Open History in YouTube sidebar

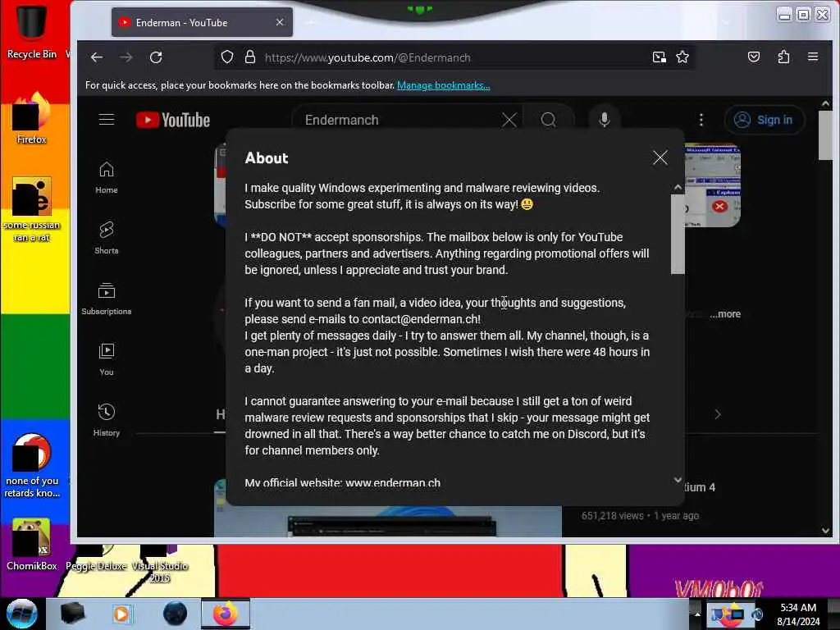click(107, 419)
